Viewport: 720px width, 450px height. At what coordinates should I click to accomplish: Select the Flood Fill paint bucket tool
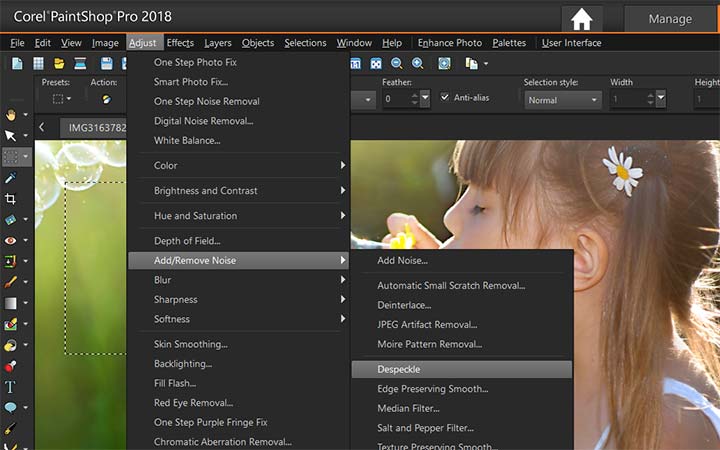[11, 345]
